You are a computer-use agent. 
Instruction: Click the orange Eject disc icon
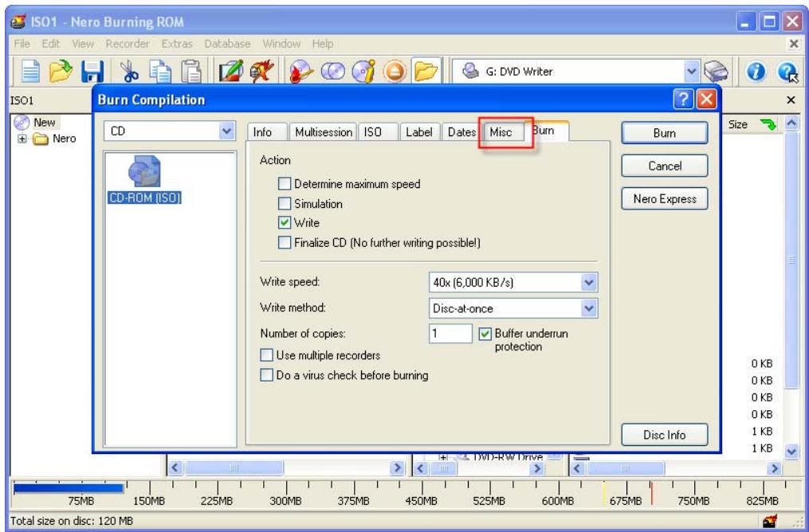tap(395, 72)
